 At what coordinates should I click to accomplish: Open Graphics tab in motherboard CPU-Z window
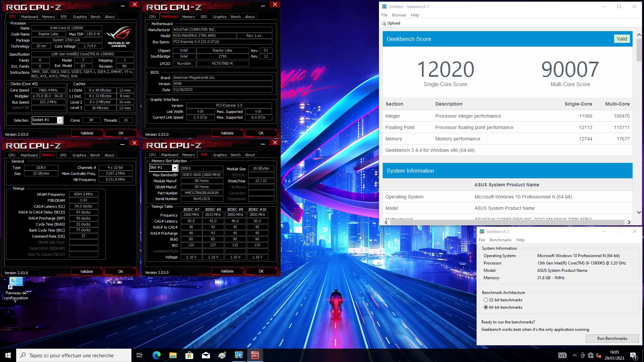tap(220, 17)
